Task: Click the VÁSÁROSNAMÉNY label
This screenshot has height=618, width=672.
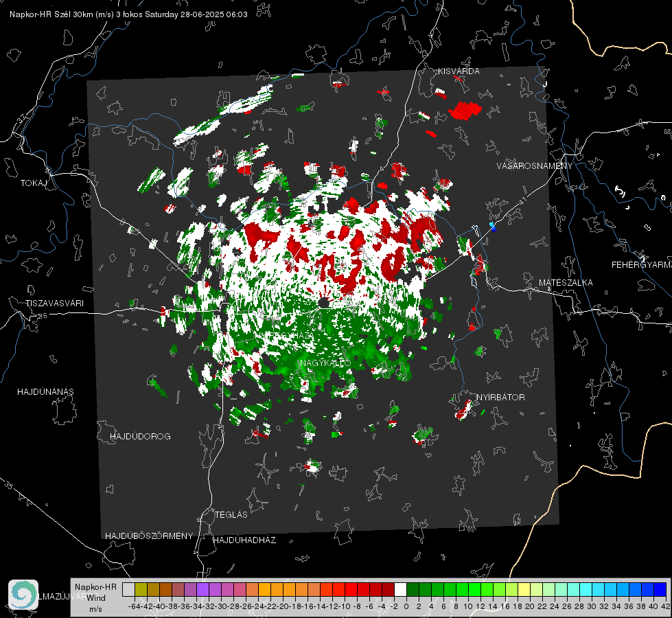Action: [535, 166]
